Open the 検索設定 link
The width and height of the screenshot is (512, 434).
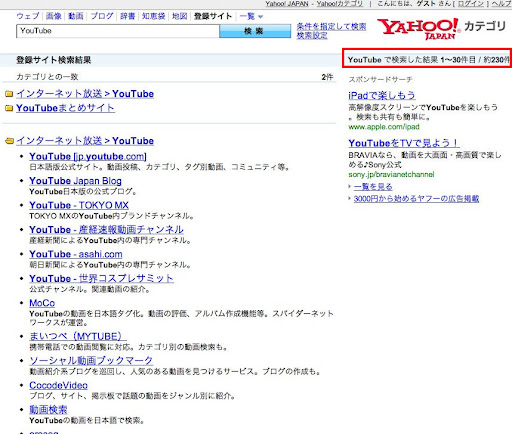[312, 35]
